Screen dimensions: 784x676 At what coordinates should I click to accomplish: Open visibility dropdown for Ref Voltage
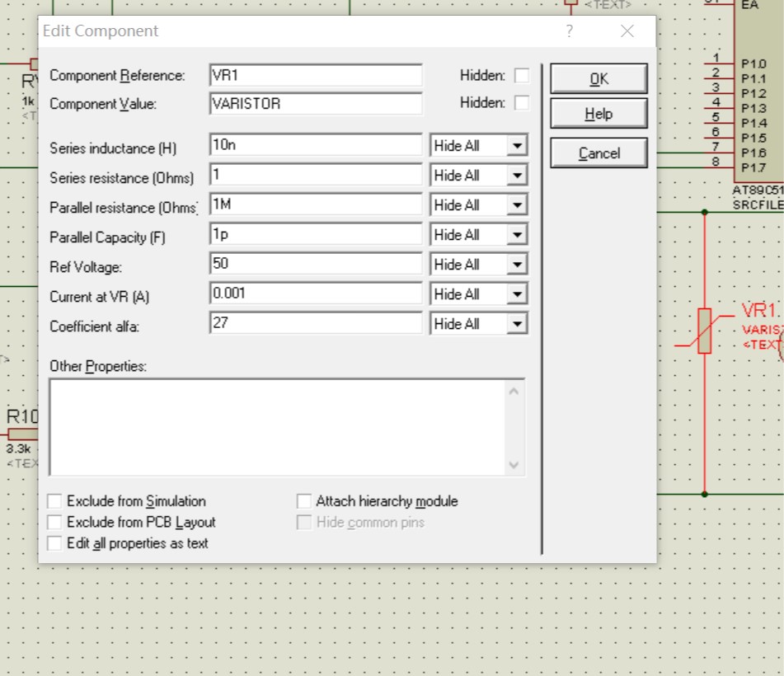point(517,264)
